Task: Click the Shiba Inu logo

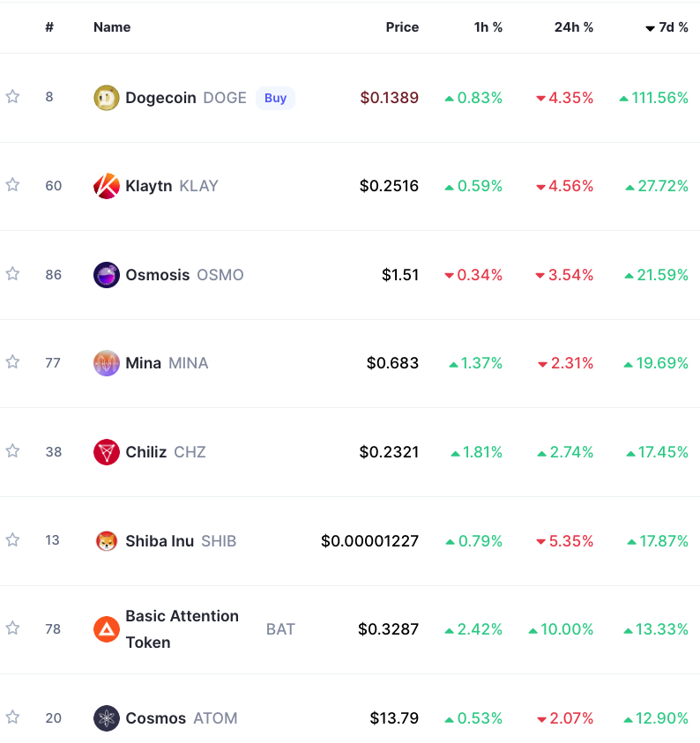Action: tap(107, 540)
